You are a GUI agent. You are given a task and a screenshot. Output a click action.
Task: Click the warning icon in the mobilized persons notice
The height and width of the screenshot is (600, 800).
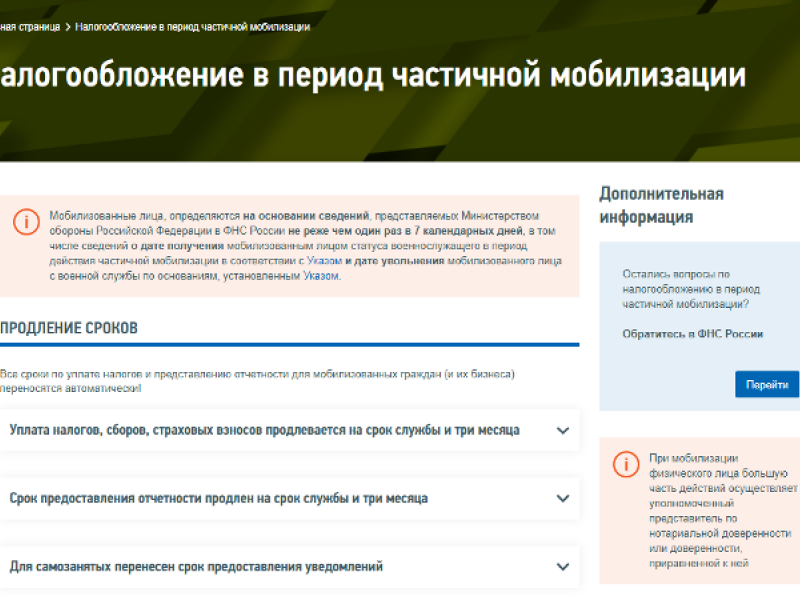27,222
